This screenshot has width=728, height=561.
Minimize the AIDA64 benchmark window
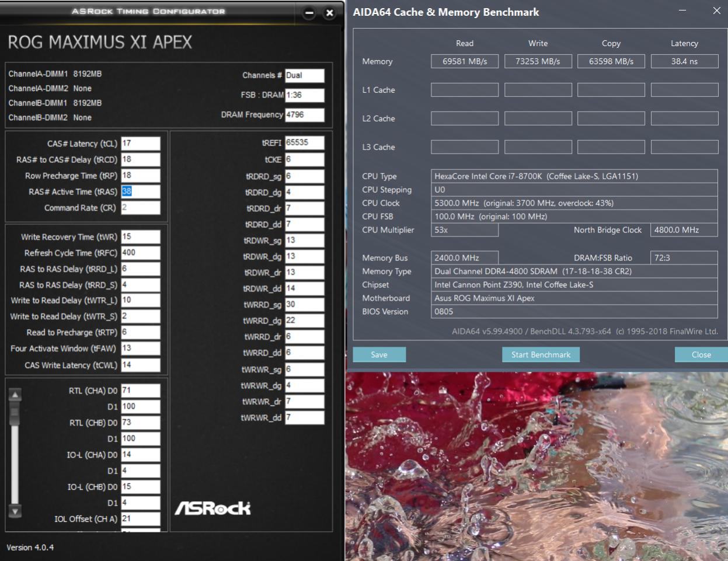682,11
